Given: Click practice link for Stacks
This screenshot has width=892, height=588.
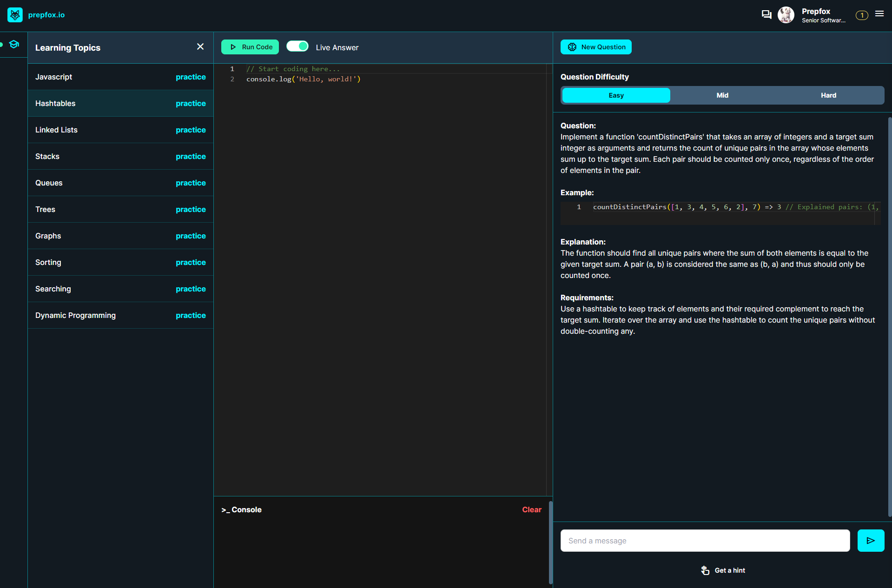Looking at the screenshot, I should tap(191, 157).
